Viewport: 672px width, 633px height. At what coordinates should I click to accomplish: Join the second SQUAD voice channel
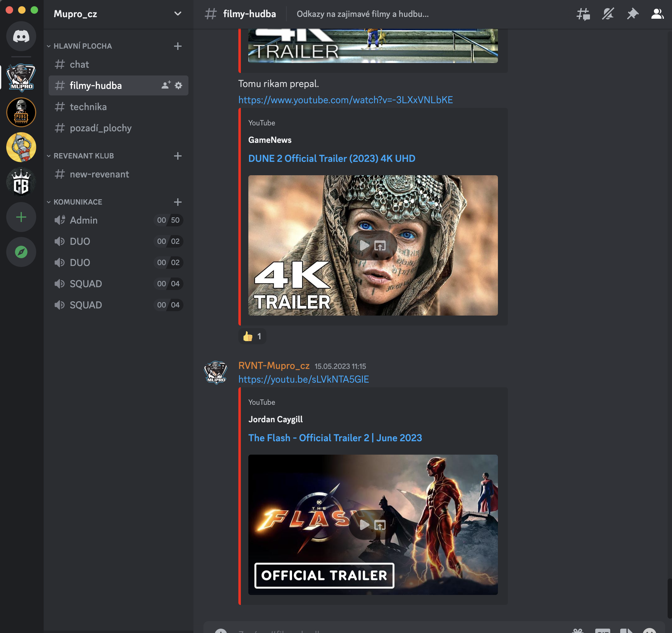point(118,305)
